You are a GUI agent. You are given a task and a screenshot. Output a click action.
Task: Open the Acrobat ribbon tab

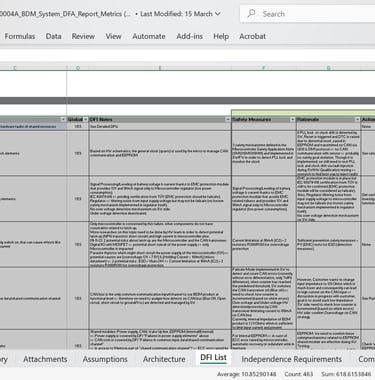tap(252, 36)
